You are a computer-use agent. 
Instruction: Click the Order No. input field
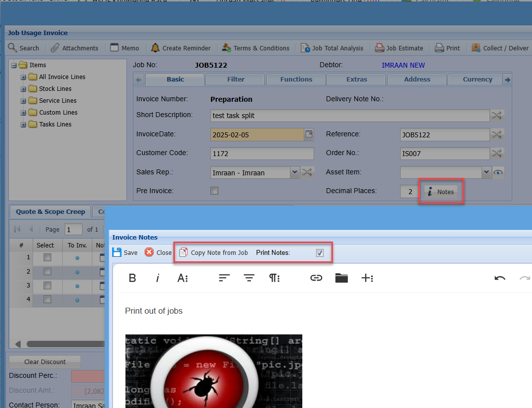tap(445, 154)
